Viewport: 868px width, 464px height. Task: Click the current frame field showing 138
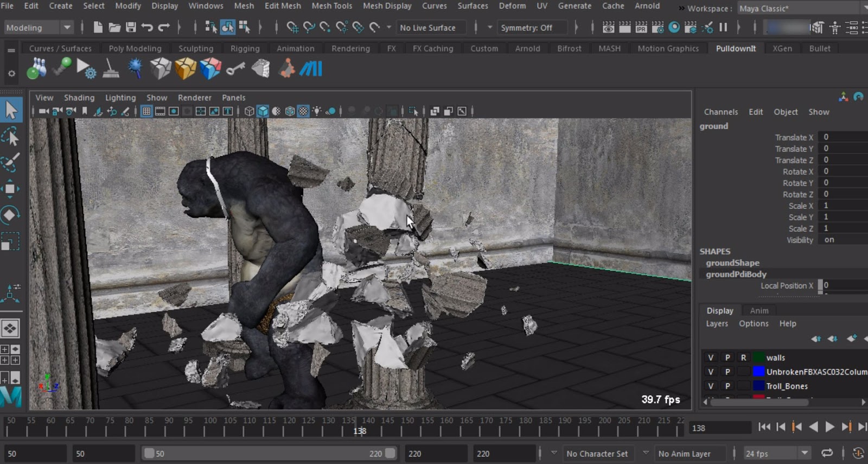click(x=719, y=428)
